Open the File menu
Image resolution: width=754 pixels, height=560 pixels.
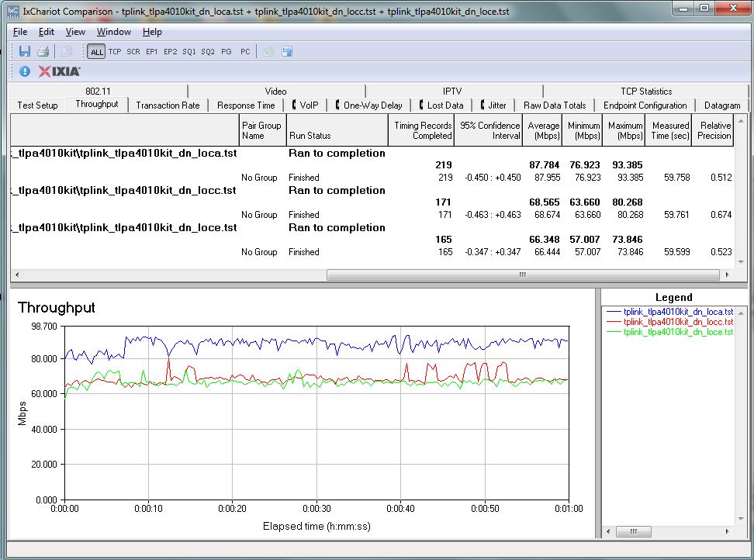pyautogui.click(x=19, y=32)
